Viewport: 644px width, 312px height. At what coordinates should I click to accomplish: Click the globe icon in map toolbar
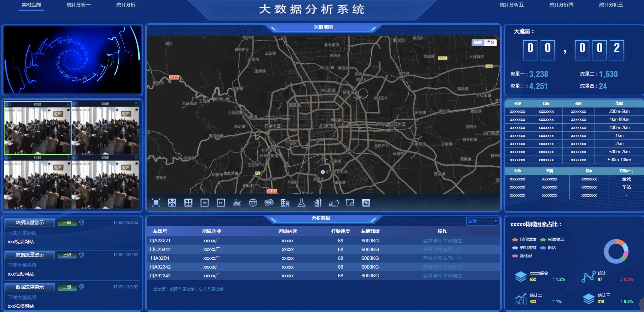tap(253, 203)
